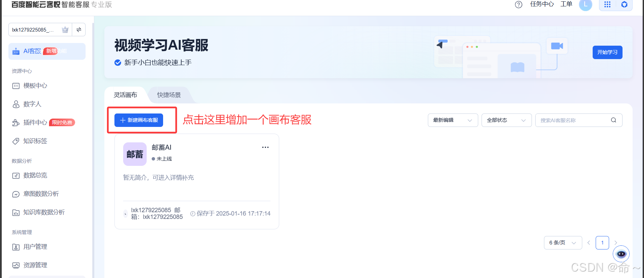Click the 开始学习 button
Viewport: 644px width, 278px height.
[607, 52]
